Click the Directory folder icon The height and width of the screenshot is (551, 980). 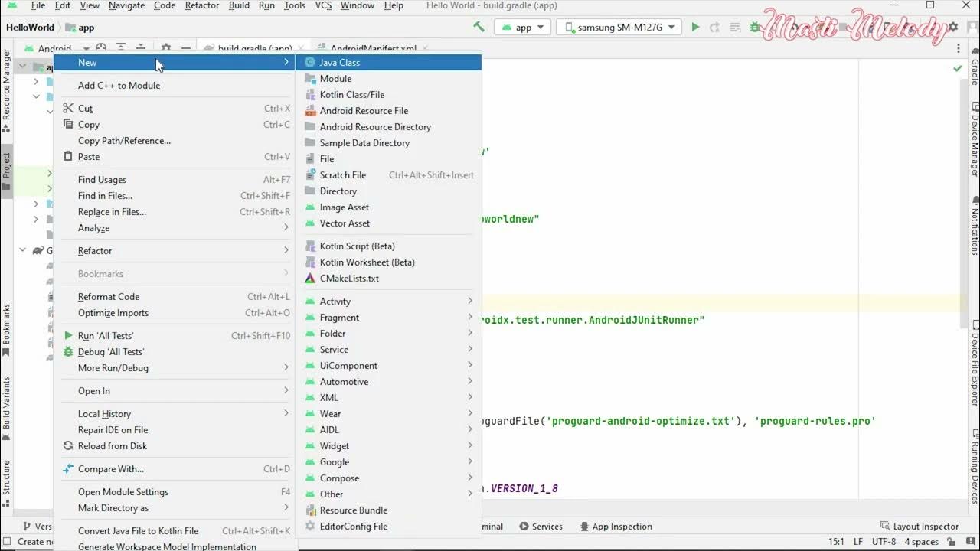310,191
